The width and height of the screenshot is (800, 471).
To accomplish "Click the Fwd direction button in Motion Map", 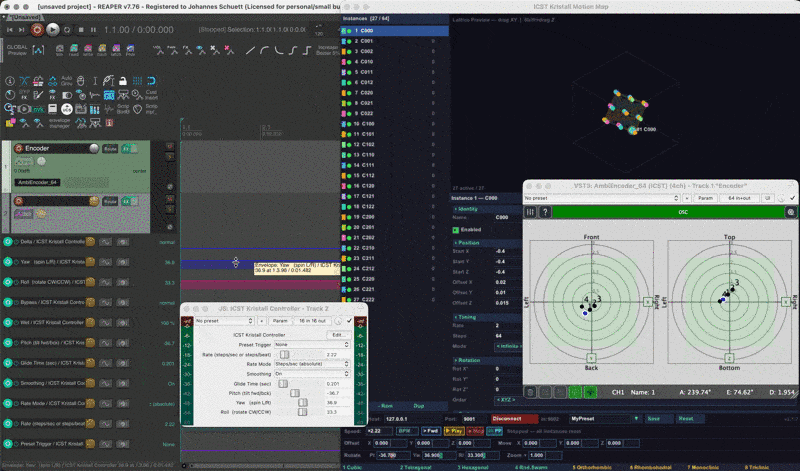I will tap(431, 431).
